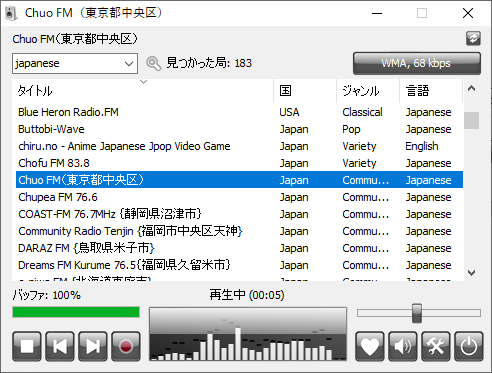The width and height of the screenshot is (492, 373).
Task: Click the volume slider handle
Action: [x=417, y=313]
